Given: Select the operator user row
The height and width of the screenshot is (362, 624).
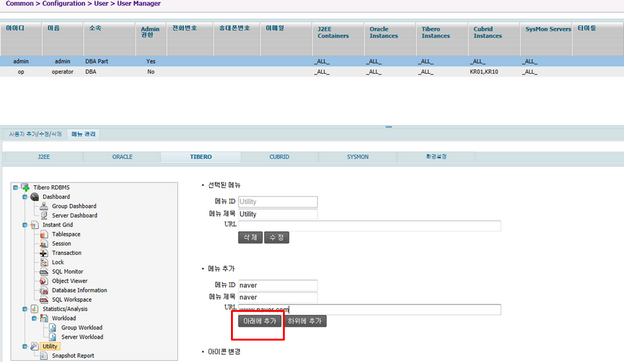Looking at the screenshot, I should click(312, 72).
